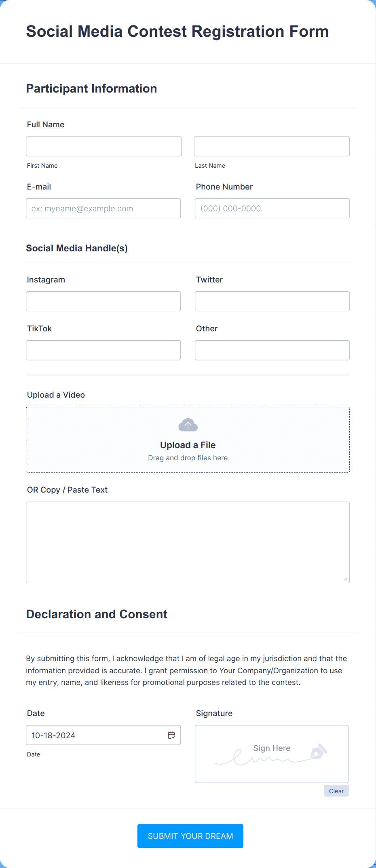This screenshot has height=868, width=376.
Task: Open the calendar icon beside the date
Action: 171,735
